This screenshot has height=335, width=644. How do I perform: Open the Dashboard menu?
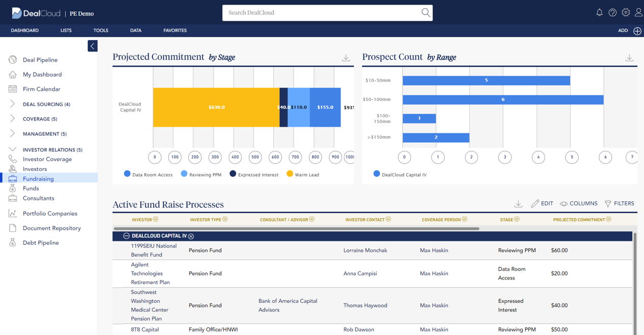pos(25,31)
